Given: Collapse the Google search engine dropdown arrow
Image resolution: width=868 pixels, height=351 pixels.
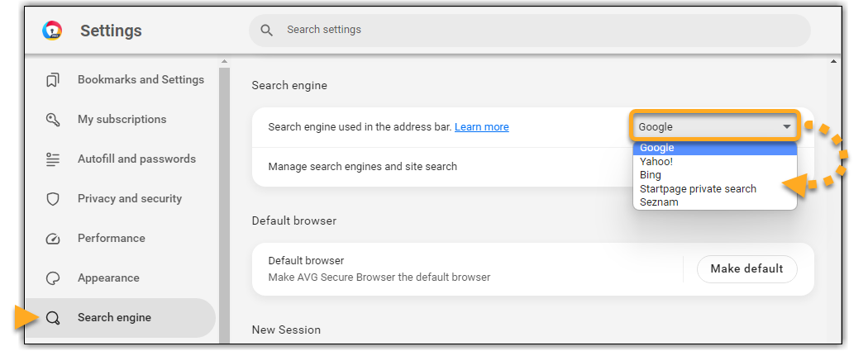Looking at the screenshot, I should tap(786, 127).
